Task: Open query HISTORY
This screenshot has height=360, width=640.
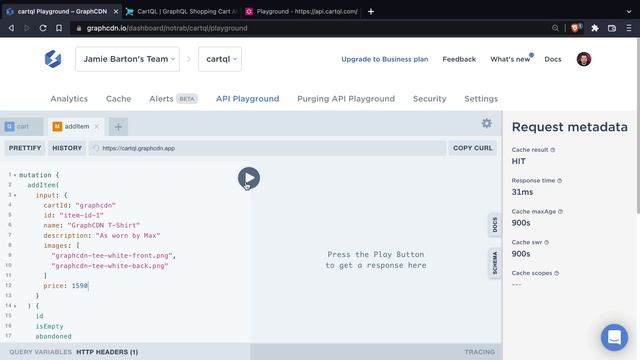Action: [67, 148]
